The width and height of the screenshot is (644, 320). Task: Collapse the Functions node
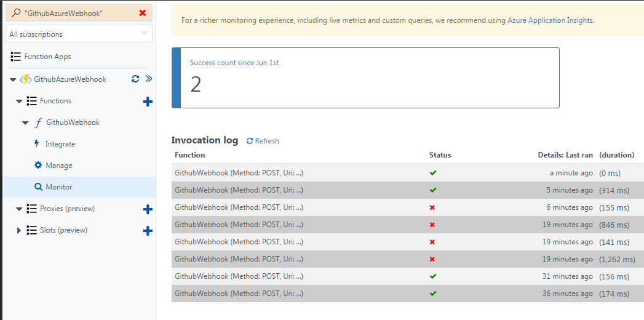point(19,101)
